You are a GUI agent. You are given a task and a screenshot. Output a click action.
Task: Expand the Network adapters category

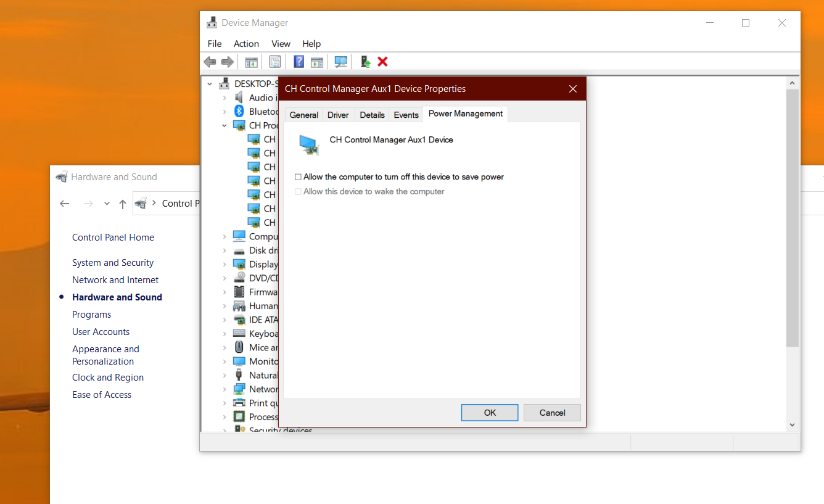[x=225, y=389]
